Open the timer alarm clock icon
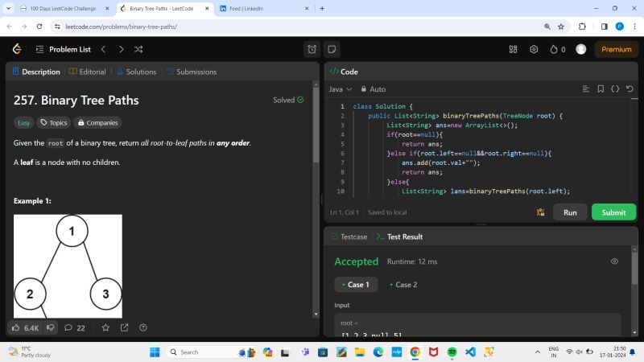The height and width of the screenshot is (362, 644). (x=312, y=49)
